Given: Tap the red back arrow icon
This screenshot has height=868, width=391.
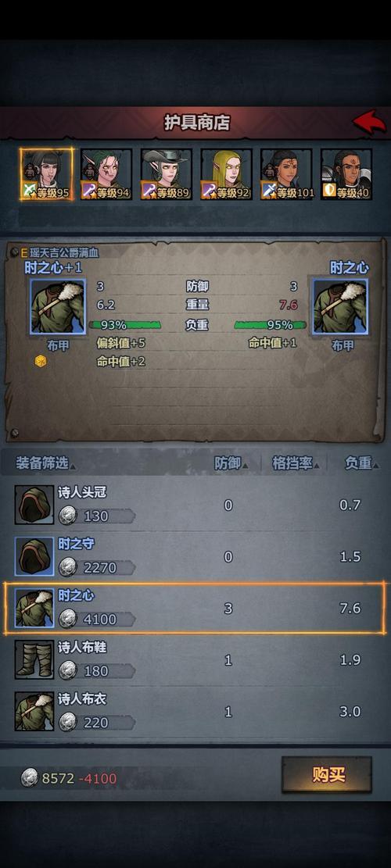Looking at the screenshot, I should pos(369,122).
